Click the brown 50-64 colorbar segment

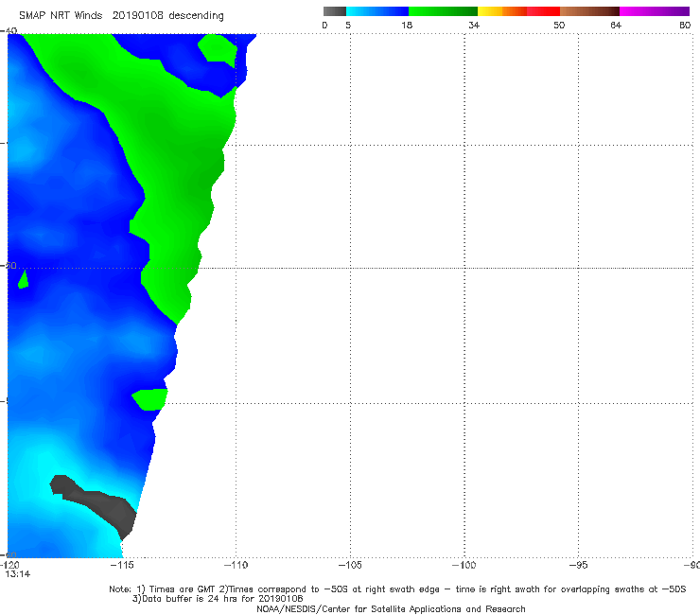(589, 11)
